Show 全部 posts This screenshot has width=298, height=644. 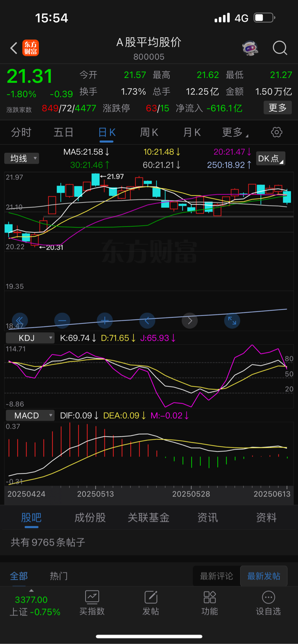tap(19, 576)
